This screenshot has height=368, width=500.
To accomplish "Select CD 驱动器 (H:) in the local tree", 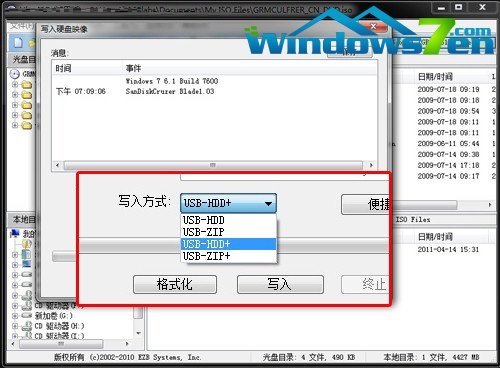I will (59, 326).
